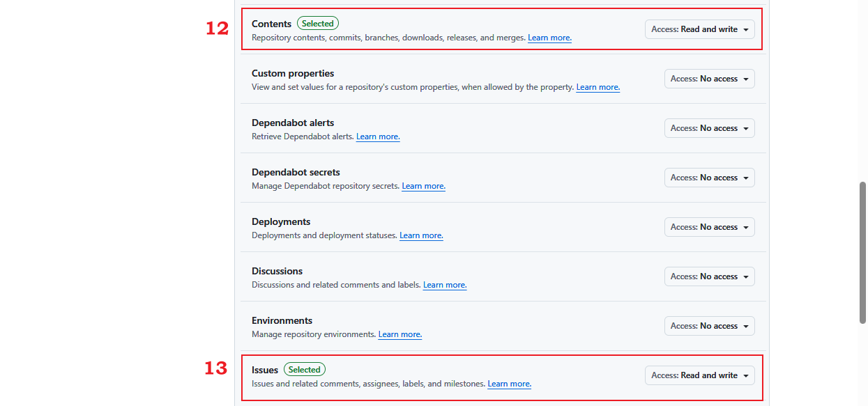Screen dimensions: 868x406
Task: Click Learn more link for Contents
Action: 549,38
